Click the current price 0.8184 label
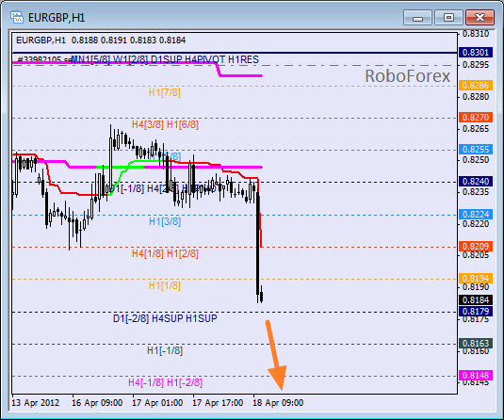504x420 pixels. coord(476,299)
